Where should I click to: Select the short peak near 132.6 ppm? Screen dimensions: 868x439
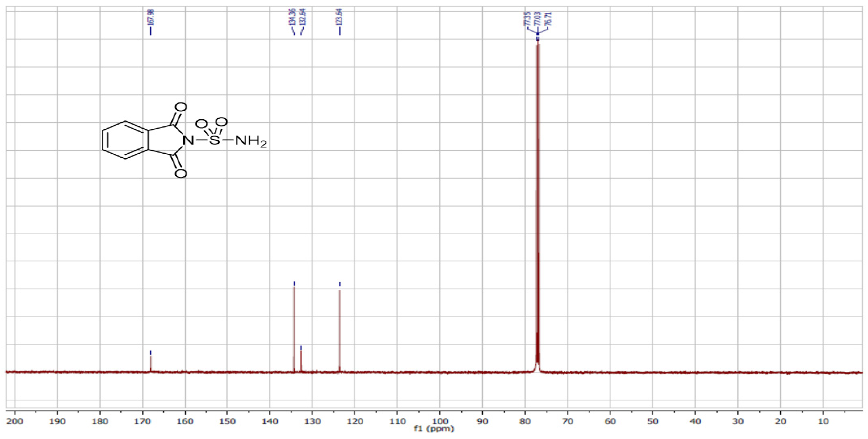pos(301,361)
